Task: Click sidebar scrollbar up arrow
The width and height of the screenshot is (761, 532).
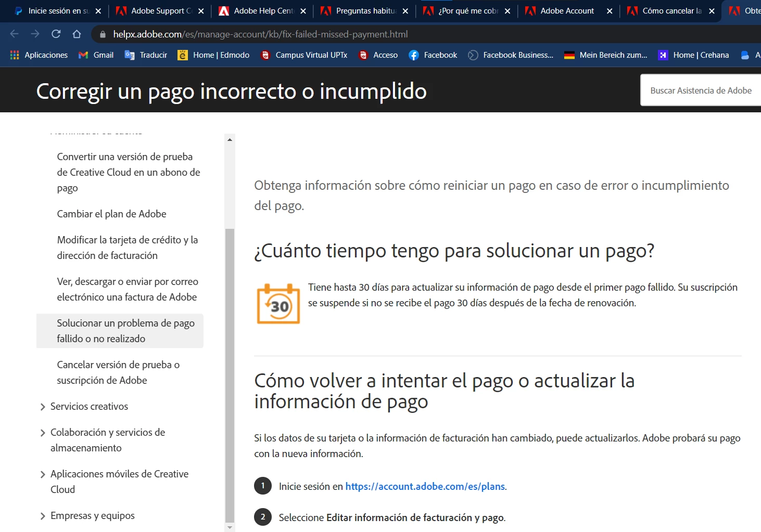Action: [230, 139]
